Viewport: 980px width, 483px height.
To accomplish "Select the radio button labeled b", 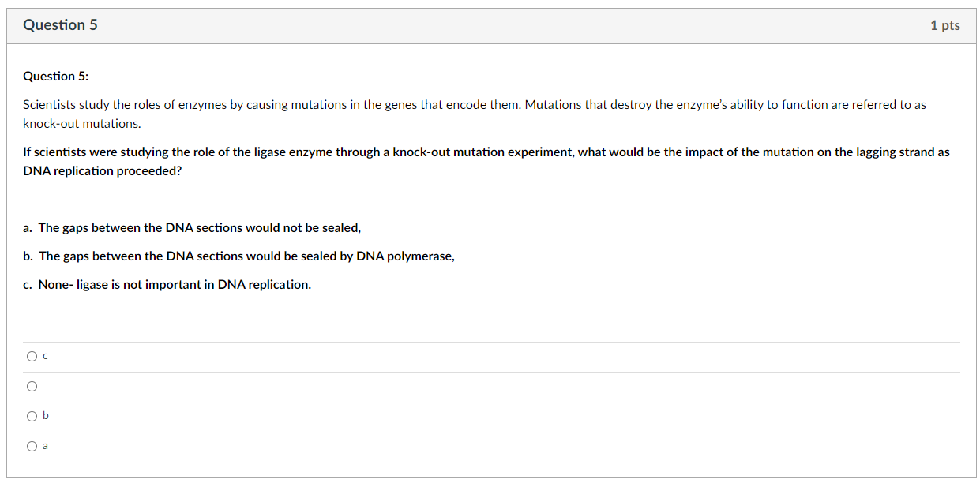I will click(32, 416).
